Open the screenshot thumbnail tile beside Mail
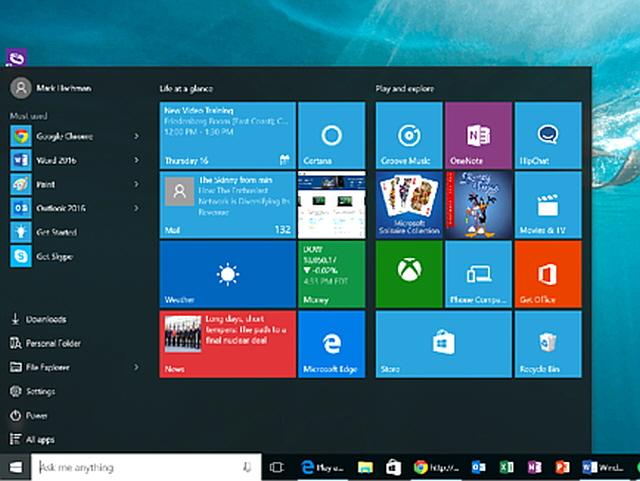This screenshot has width=640, height=481. click(331, 205)
